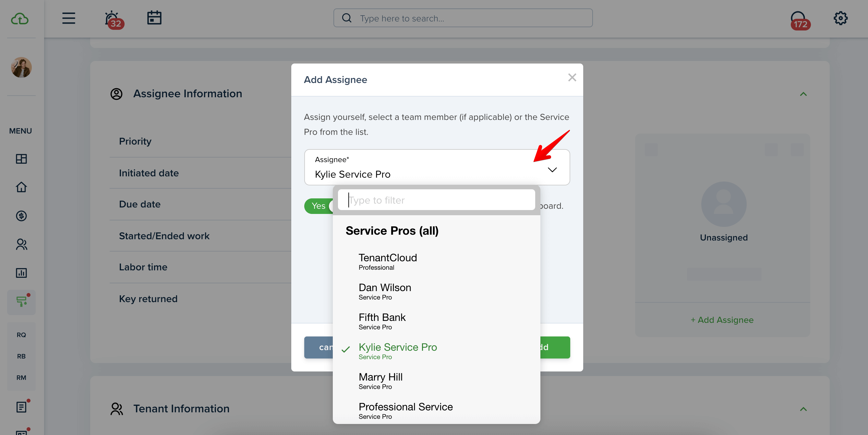Screen dimensions: 868x435
Task: Toggle the Yes switch
Action: click(319, 206)
